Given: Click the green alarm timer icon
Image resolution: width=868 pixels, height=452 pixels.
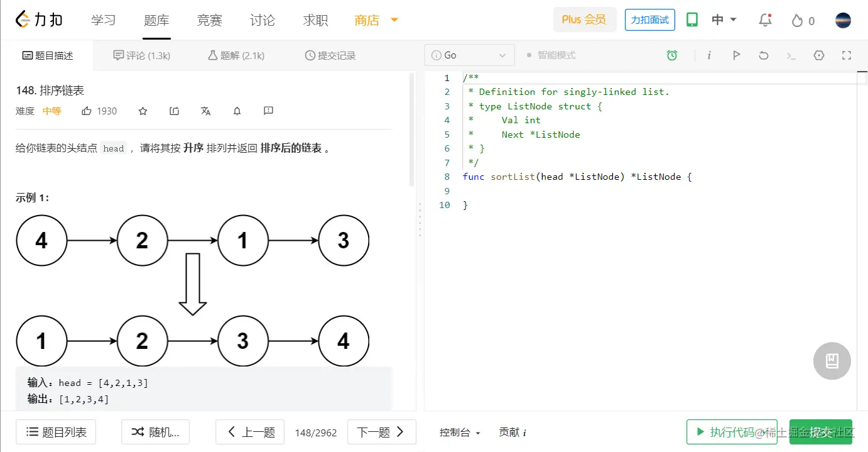Looking at the screenshot, I should click(672, 55).
